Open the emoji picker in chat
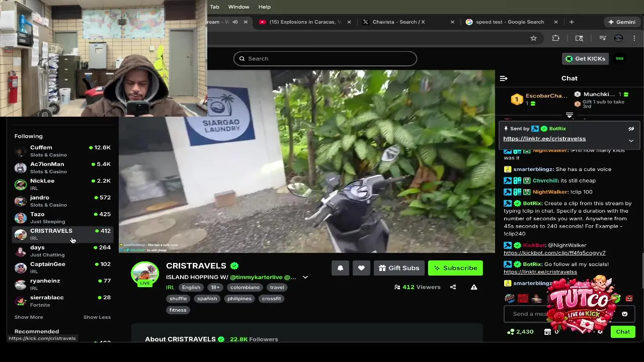Viewport: 644px width, 362px height. click(x=624, y=314)
